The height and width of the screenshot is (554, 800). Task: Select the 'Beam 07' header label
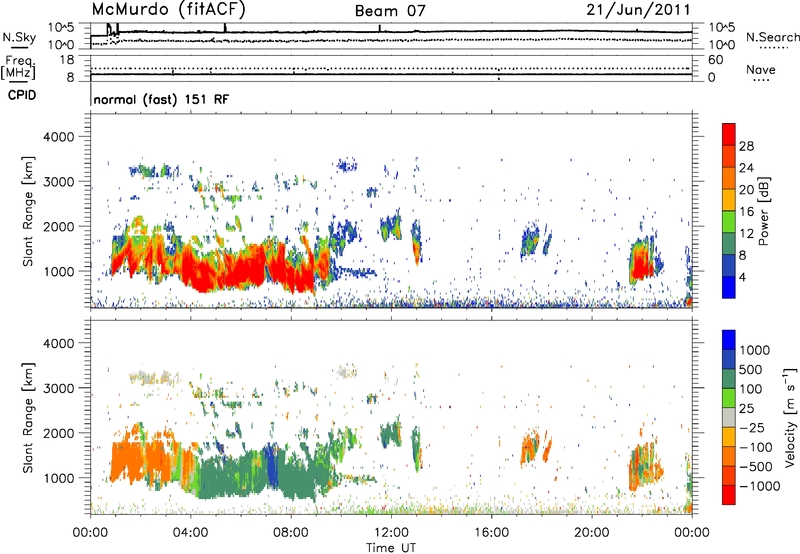click(x=390, y=11)
